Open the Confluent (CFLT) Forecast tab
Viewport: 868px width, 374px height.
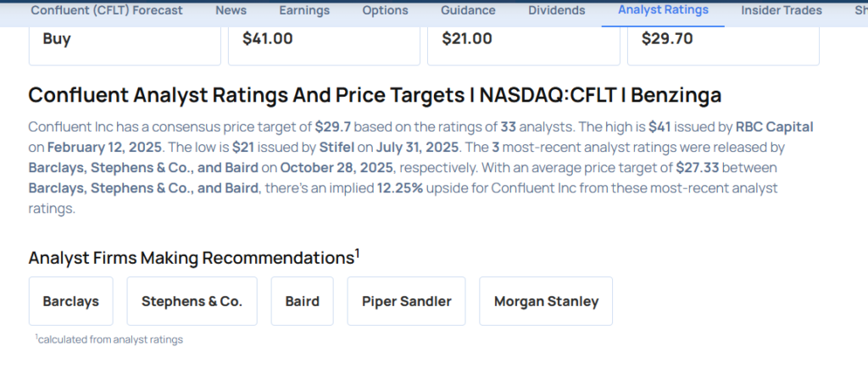106,11
